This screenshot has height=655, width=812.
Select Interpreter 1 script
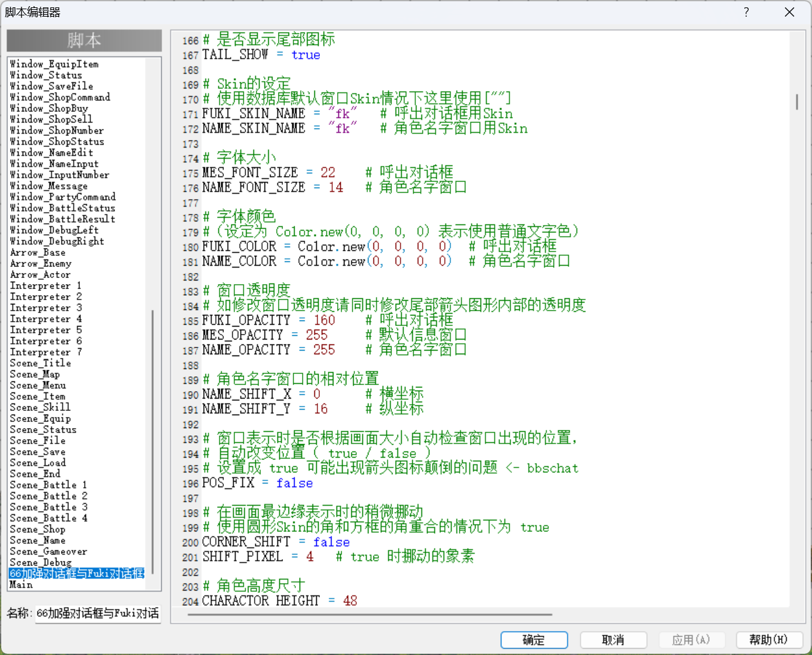click(46, 285)
